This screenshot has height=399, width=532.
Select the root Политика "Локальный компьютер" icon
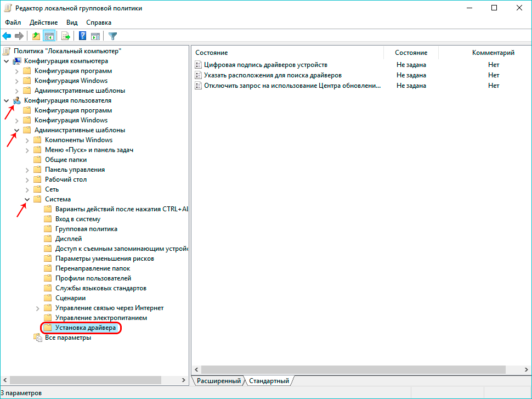click(7, 51)
